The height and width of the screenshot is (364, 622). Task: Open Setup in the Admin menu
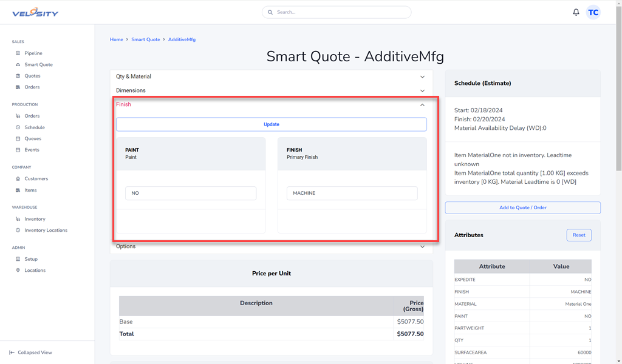coord(31,259)
